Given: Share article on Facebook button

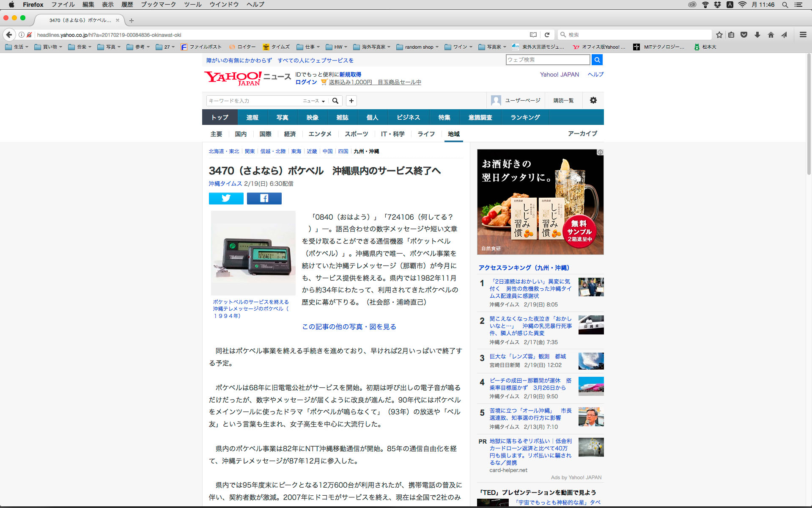Looking at the screenshot, I should [264, 198].
